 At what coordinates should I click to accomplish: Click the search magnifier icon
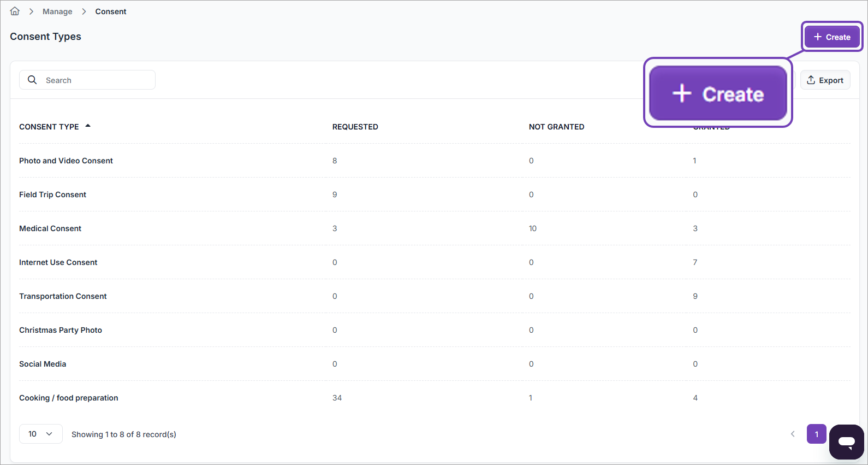point(32,80)
